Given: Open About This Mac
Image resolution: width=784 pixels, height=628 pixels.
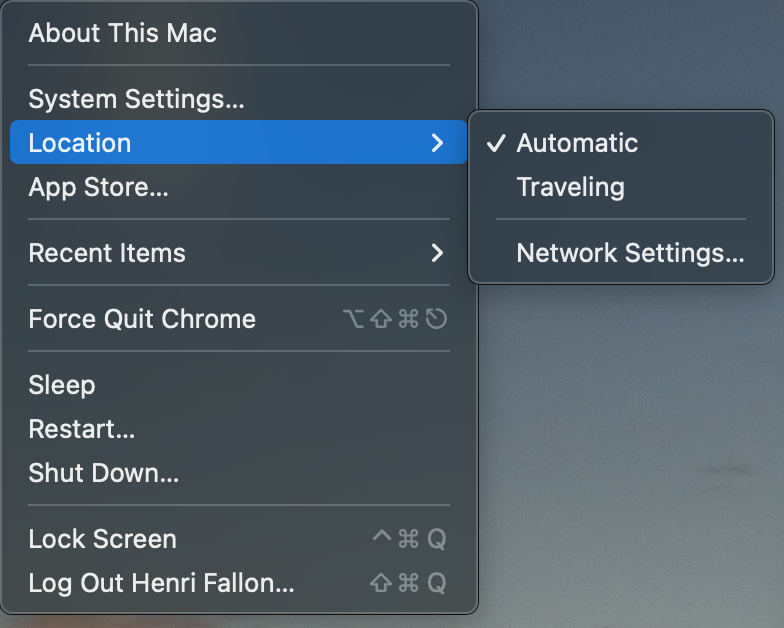Looking at the screenshot, I should [x=123, y=33].
